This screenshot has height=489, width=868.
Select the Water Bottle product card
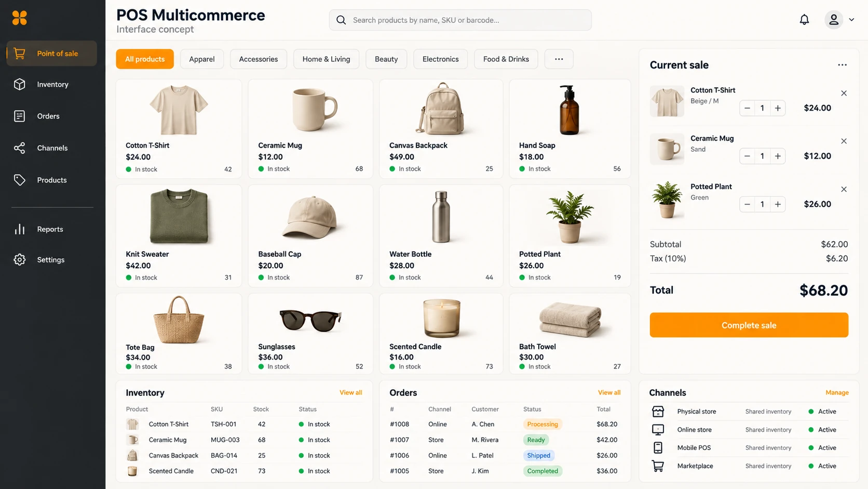pyautogui.click(x=441, y=236)
